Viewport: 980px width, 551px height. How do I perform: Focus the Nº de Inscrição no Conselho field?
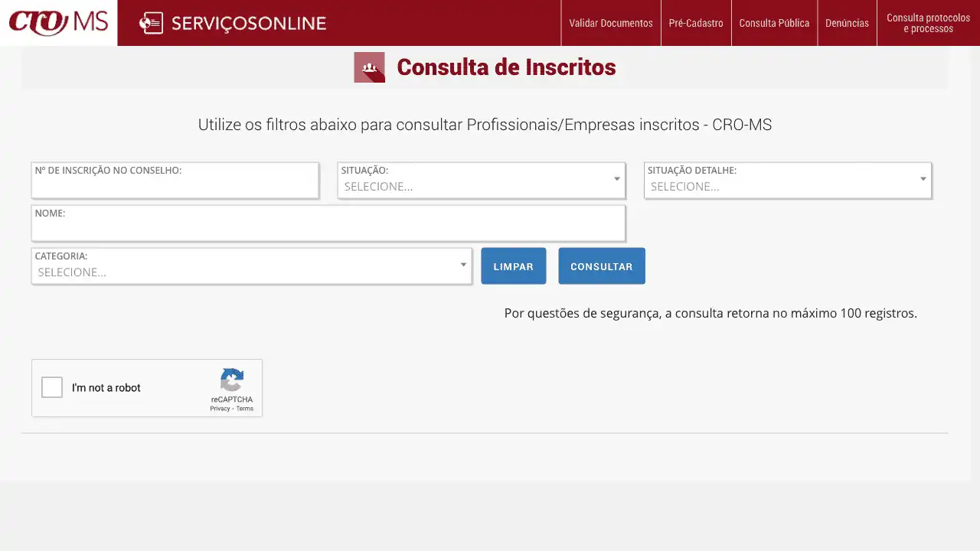click(175, 186)
